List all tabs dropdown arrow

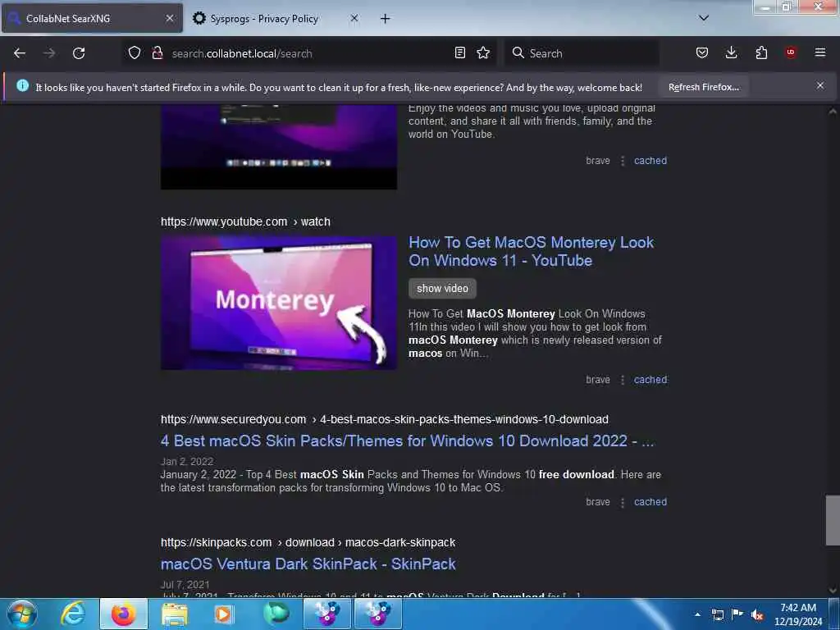pos(704,18)
